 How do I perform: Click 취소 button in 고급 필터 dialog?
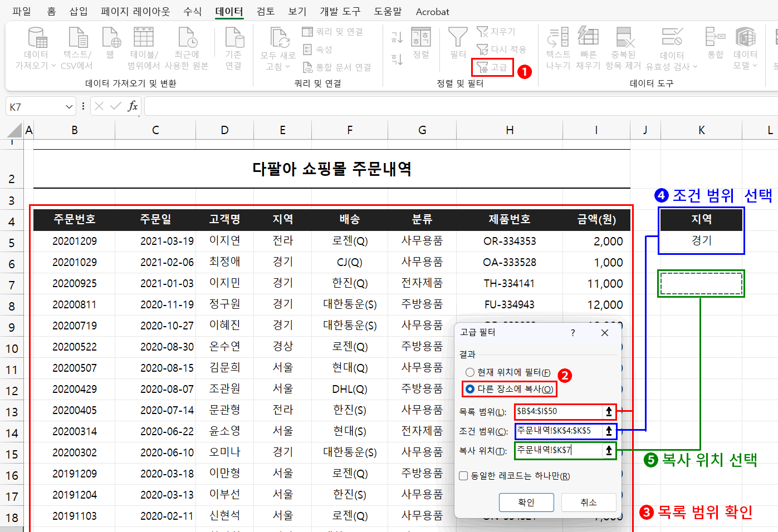pos(589,503)
